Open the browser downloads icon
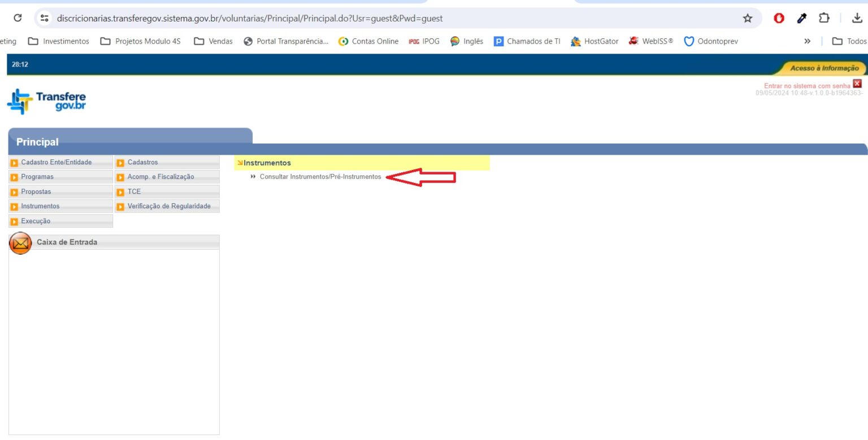This screenshot has height=440, width=868. tap(857, 19)
